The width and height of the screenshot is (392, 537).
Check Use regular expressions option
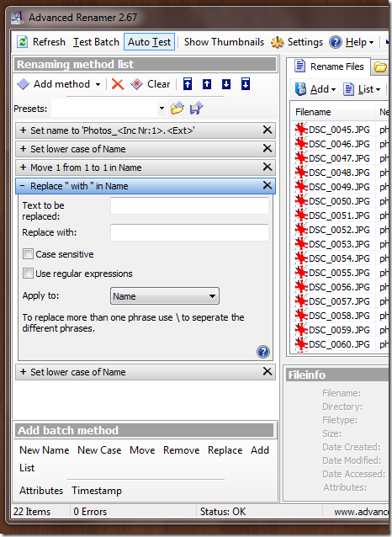pos(28,274)
